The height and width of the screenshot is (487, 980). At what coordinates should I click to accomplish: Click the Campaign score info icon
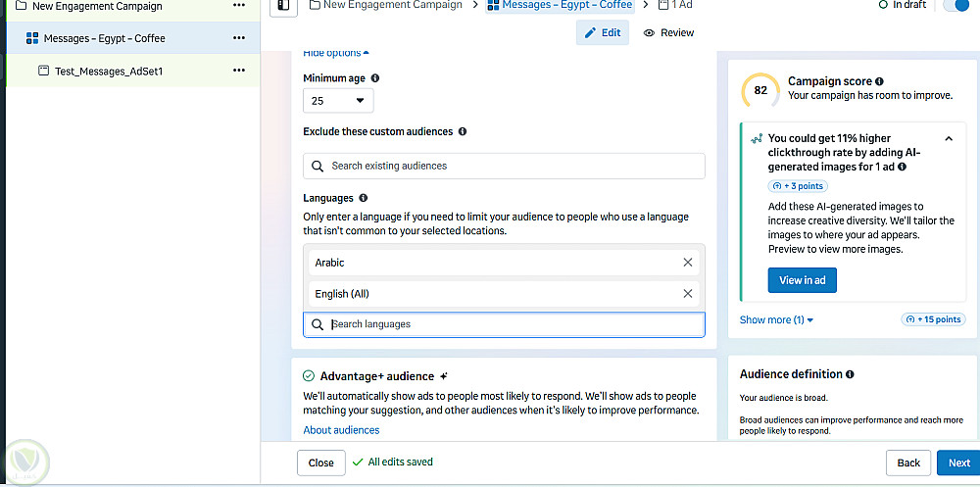coord(879,81)
